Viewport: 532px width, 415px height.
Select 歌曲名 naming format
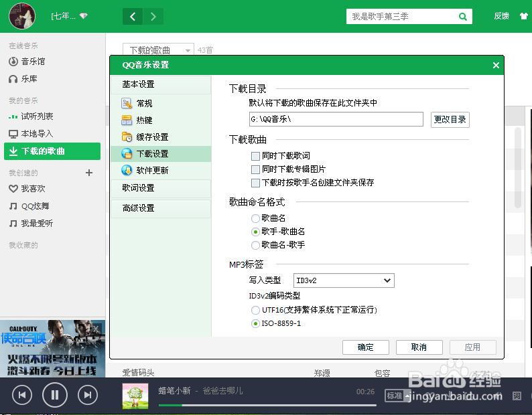point(255,218)
